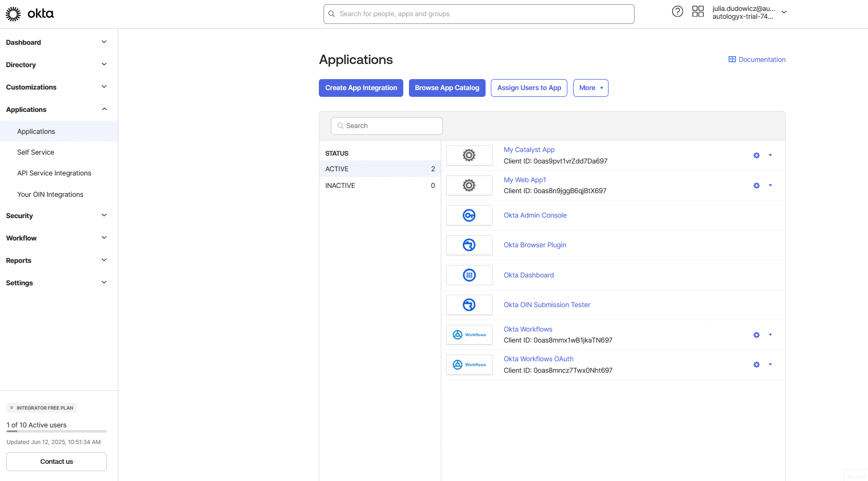Click Browse App Catalog button
868x481 pixels.
(x=447, y=88)
